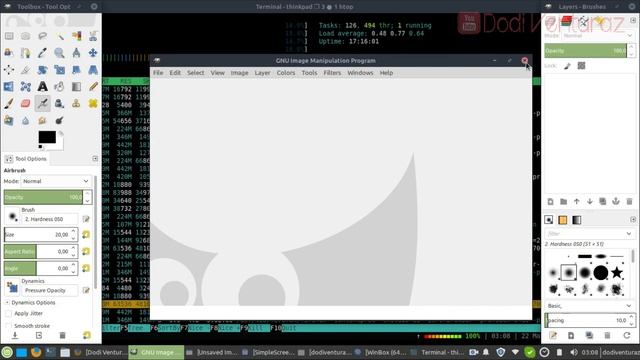Select the Ellipse Select tool

[26, 36]
